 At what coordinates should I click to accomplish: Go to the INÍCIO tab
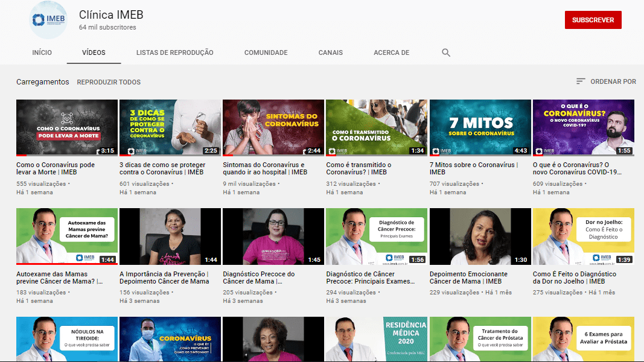click(x=42, y=52)
